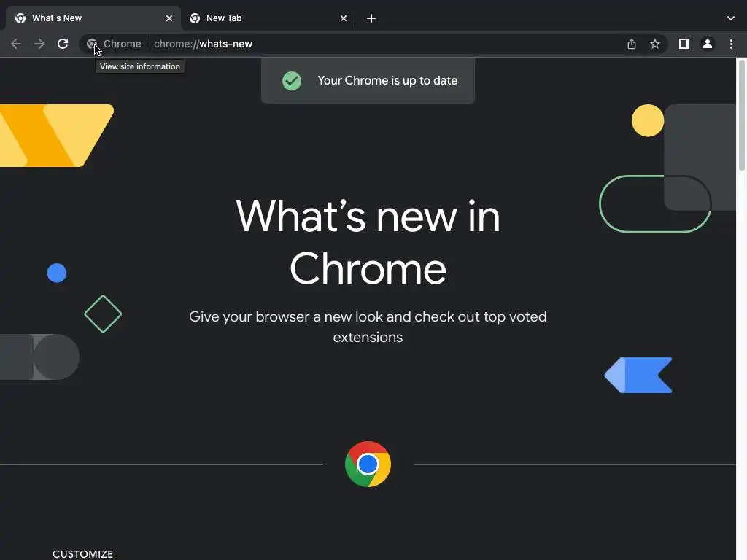Reload the page with the refresh icon
747x560 pixels.
pyautogui.click(x=63, y=44)
